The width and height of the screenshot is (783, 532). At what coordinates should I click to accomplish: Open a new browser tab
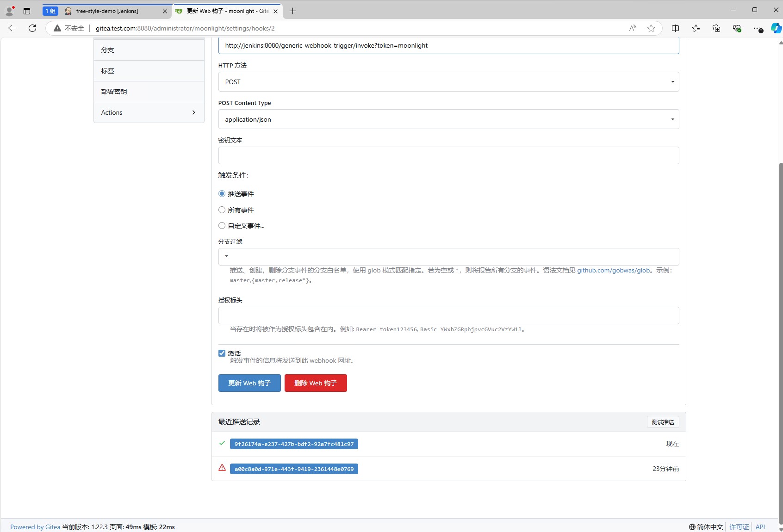[292, 11]
